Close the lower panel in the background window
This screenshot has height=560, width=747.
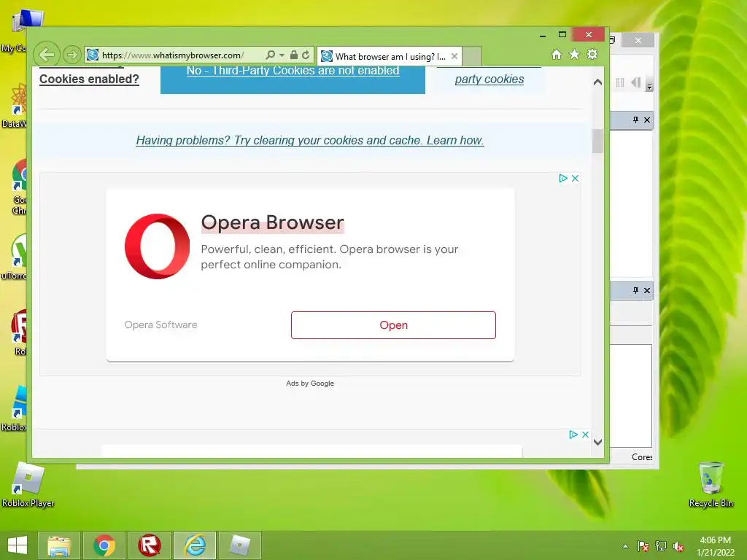647,290
